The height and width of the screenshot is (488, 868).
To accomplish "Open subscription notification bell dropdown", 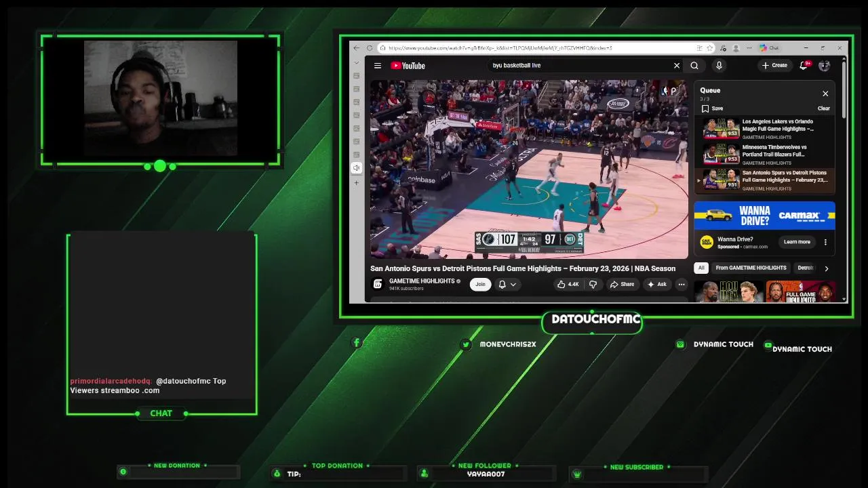I will point(507,285).
